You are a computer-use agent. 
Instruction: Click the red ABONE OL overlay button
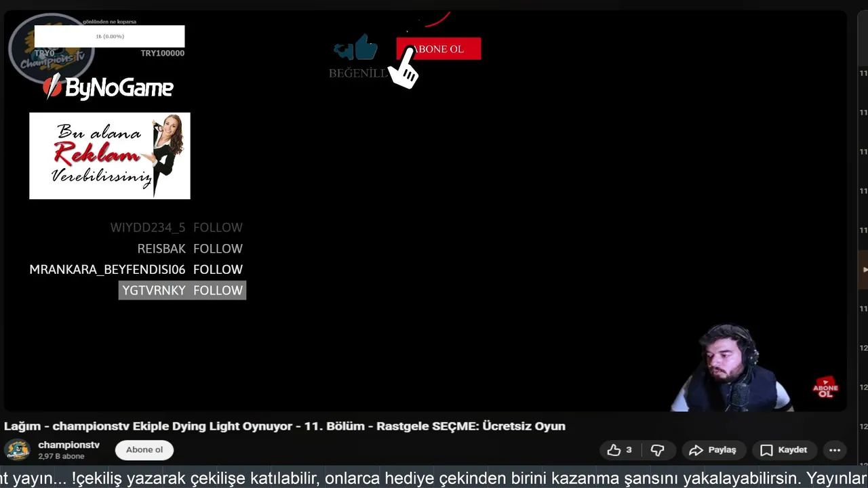coord(439,49)
